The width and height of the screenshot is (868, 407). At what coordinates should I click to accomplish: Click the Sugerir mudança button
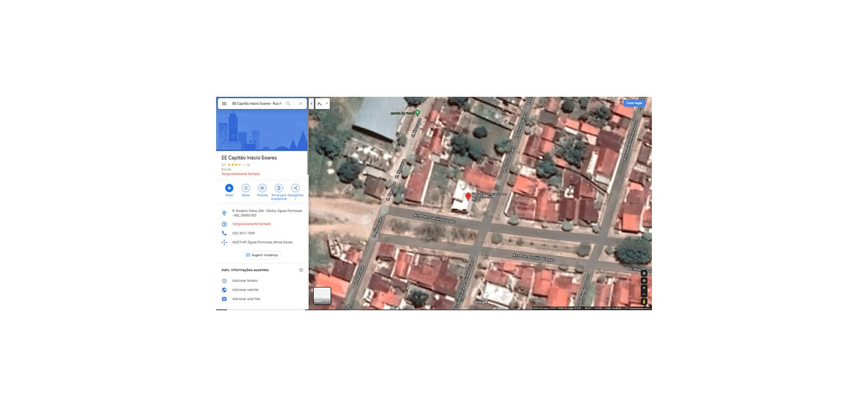click(262, 255)
